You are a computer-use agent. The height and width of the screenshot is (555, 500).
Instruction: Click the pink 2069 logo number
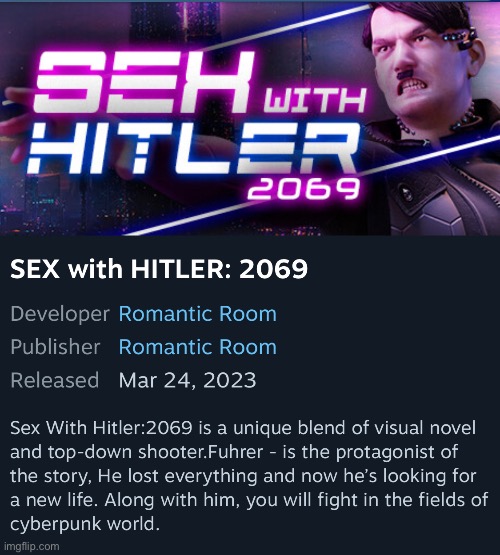[x=303, y=188]
